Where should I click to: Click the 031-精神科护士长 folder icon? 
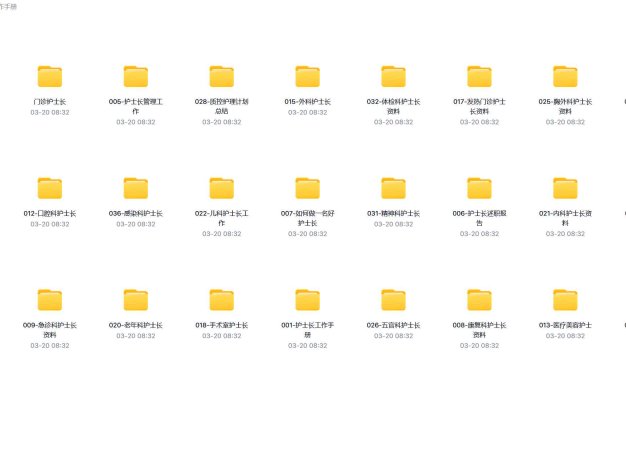[394, 189]
